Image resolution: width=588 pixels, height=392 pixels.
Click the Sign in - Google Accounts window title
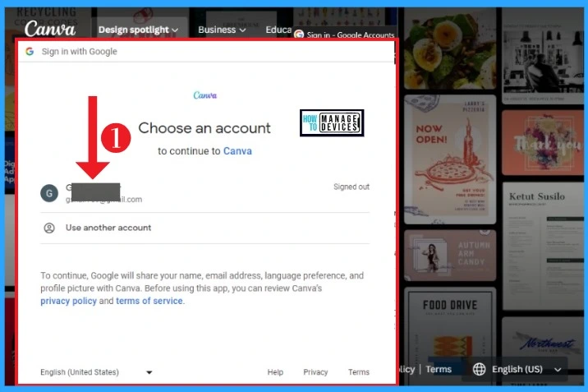350,35
